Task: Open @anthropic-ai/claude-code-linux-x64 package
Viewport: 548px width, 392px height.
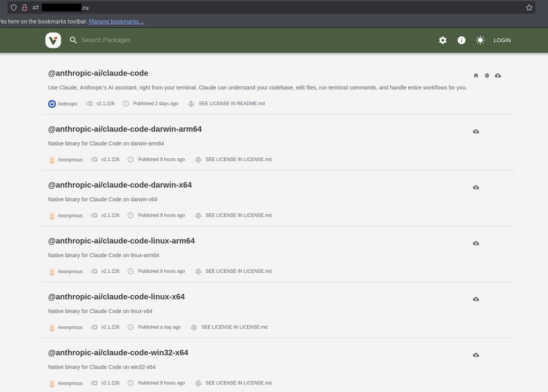Action: click(x=116, y=297)
